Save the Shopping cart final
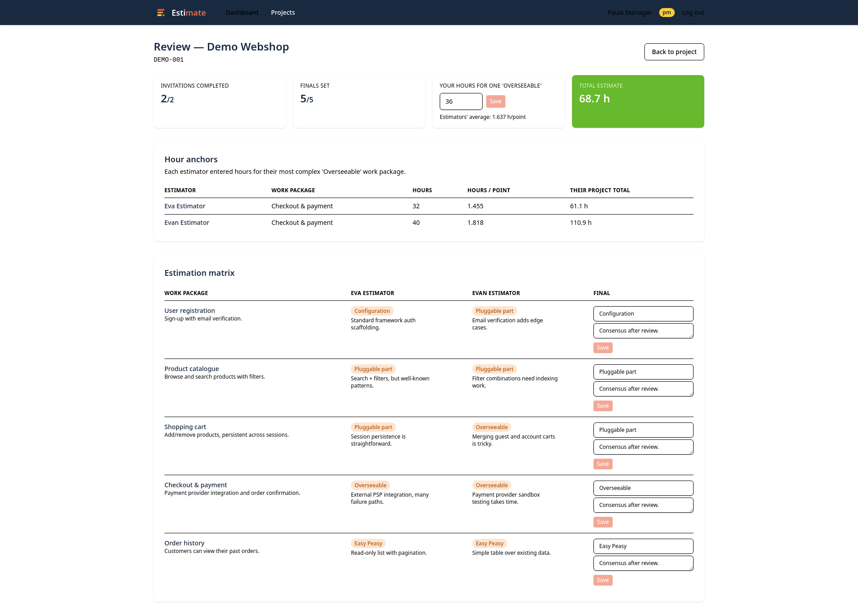This screenshot has height=616, width=858. [603, 464]
